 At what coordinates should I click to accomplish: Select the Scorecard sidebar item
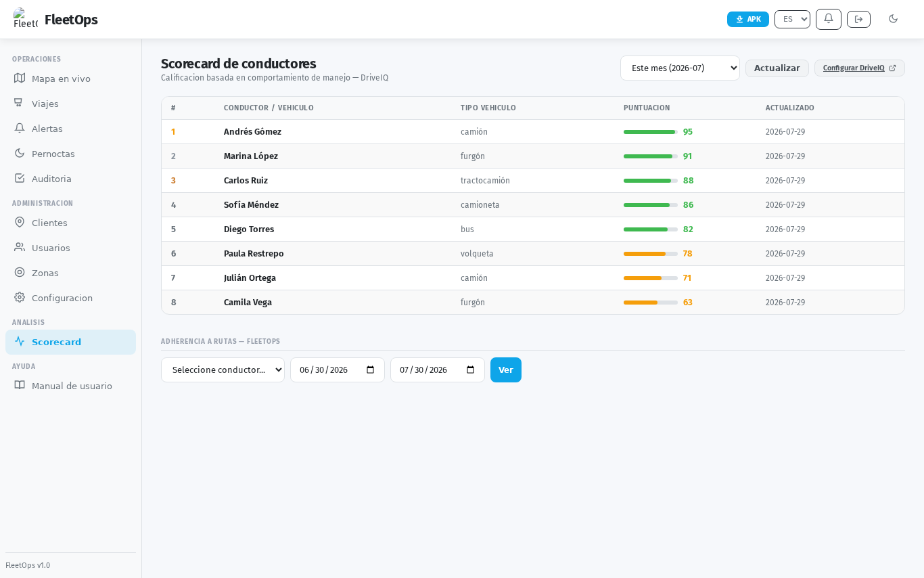pyautogui.click(x=70, y=342)
